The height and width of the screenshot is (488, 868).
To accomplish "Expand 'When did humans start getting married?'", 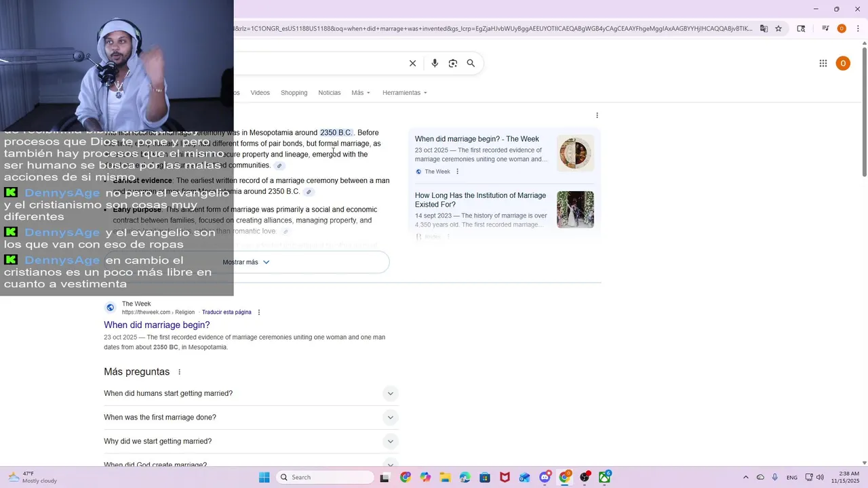I will tap(251, 393).
